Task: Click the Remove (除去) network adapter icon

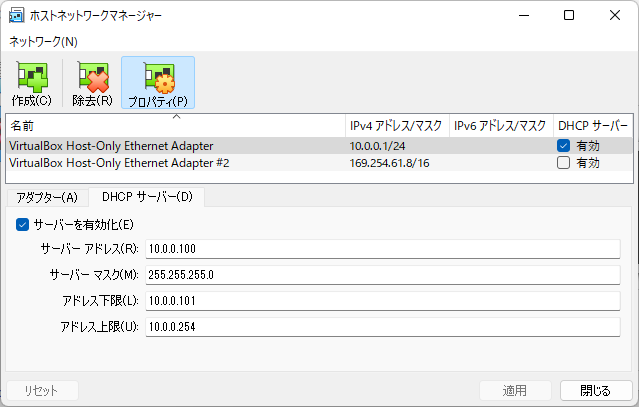Action: coord(93,83)
